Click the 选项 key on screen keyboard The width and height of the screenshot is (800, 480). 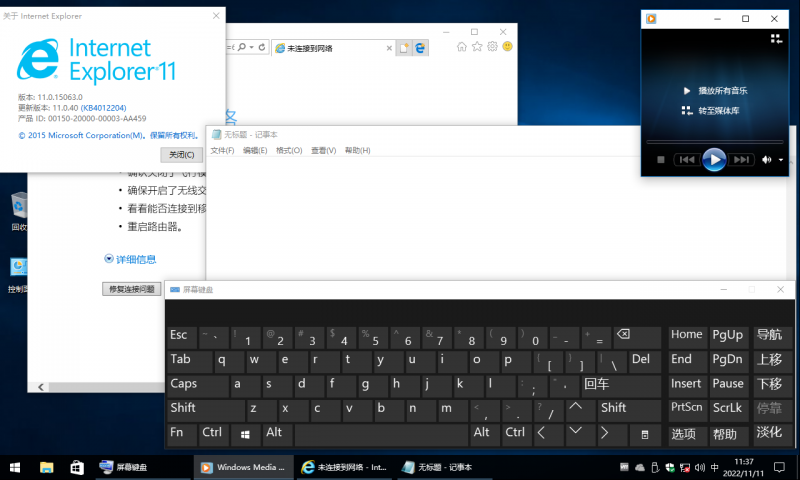(687, 434)
